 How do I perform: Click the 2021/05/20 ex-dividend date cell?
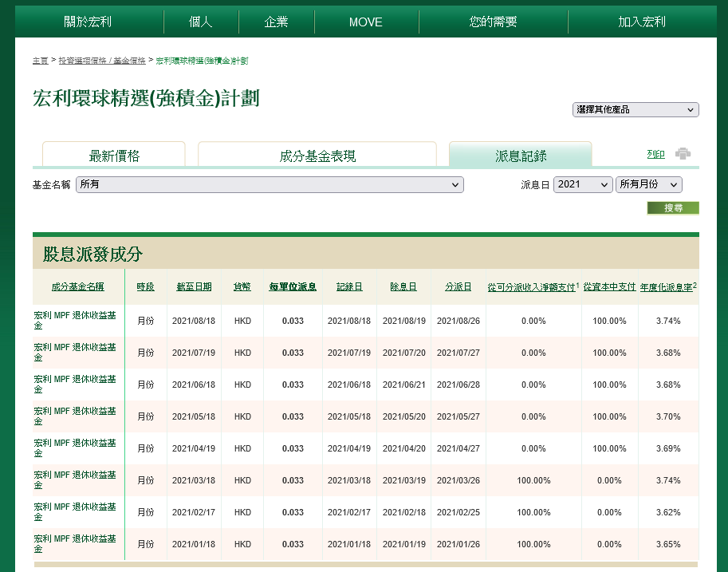[404, 416]
